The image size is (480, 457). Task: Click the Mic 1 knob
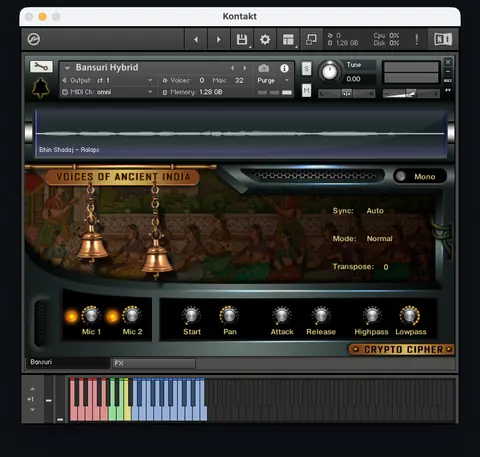click(x=91, y=315)
